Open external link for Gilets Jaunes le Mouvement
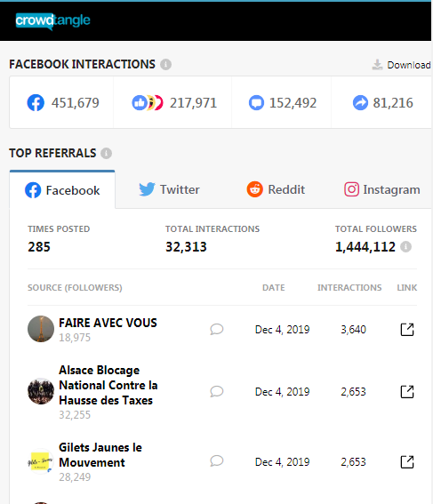This screenshot has width=433, height=504. 407,462
